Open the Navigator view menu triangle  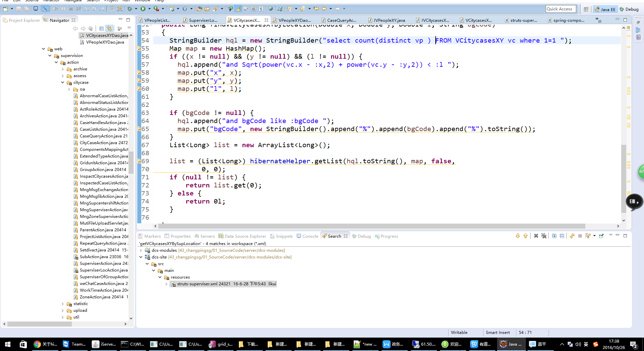pyautogui.click(x=129, y=28)
